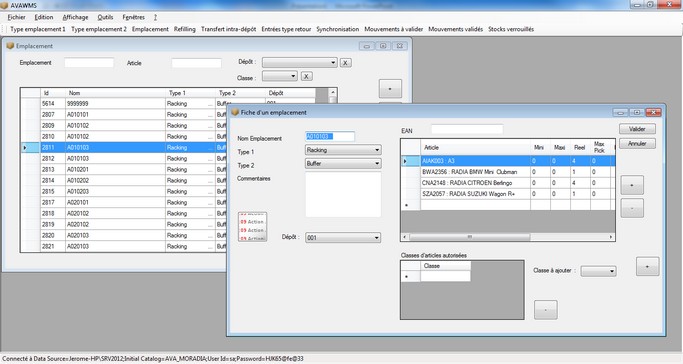
Task: Select article AIAK003 : A3 row
Action: (508, 161)
